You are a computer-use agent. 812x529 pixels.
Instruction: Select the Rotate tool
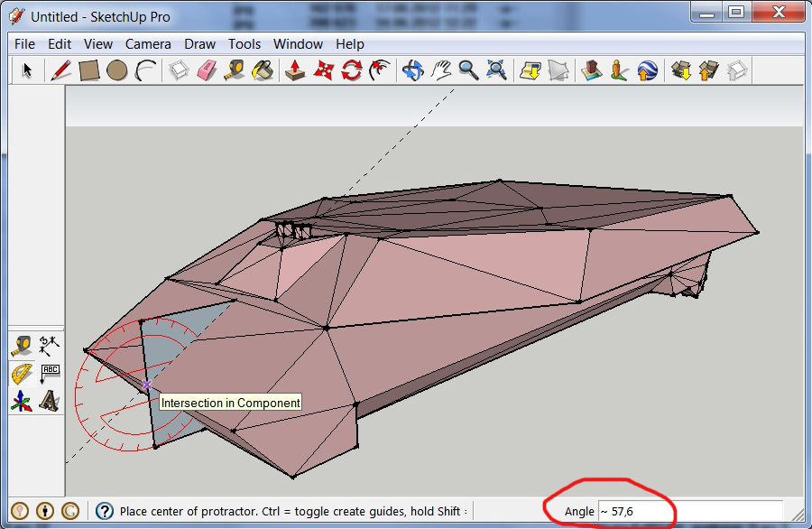(352, 70)
